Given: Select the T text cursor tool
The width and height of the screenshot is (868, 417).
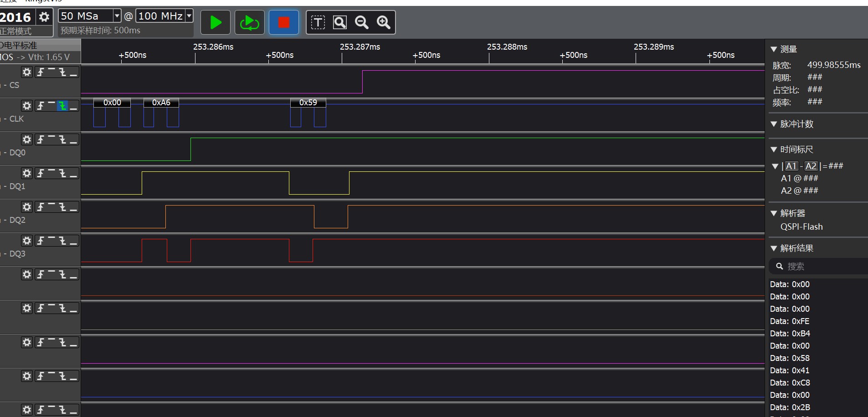Looking at the screenshot, I should pyautogui.click(x=318, y=22).
